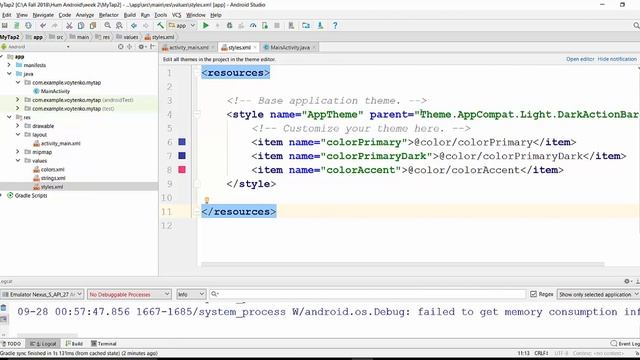Viewport: 640px width, 360px height.
Task: Open the TODO tool window
Action: click(x=11, y=344)
